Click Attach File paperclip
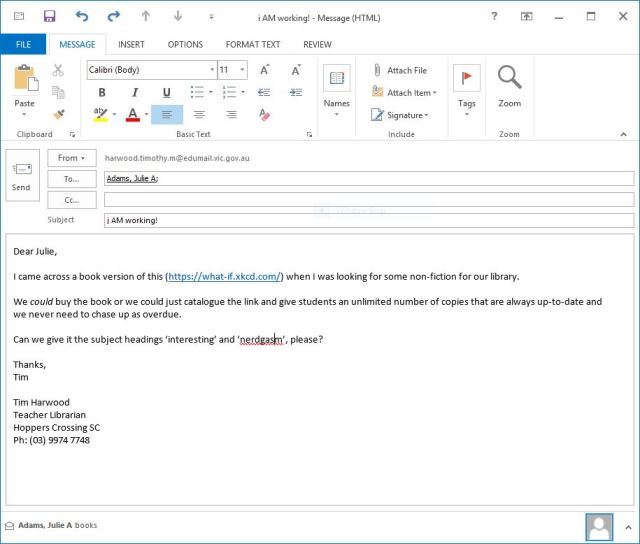The image size is (640, 544). [400, 71]
